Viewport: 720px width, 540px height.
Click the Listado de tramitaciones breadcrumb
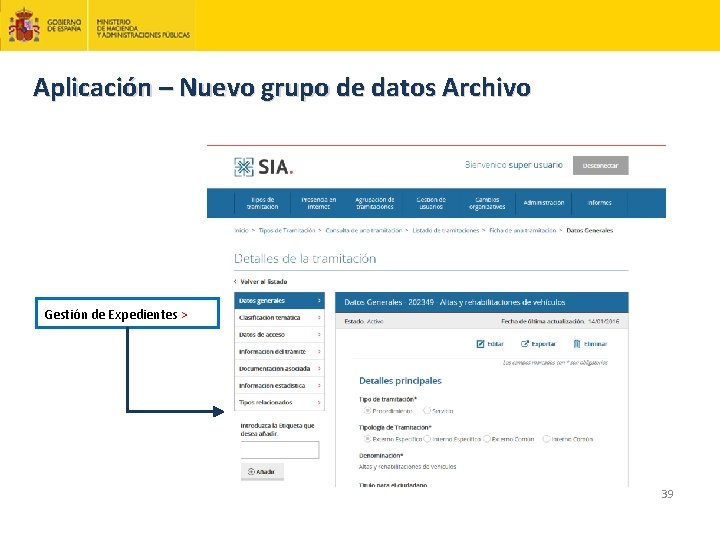pyautogui.click(x=445, y=231)
